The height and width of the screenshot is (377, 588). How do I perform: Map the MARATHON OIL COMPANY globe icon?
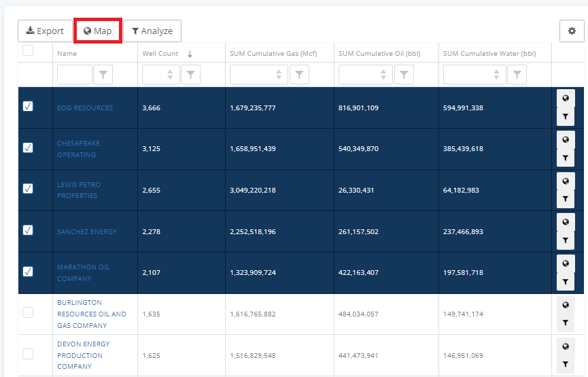[566, 263]
